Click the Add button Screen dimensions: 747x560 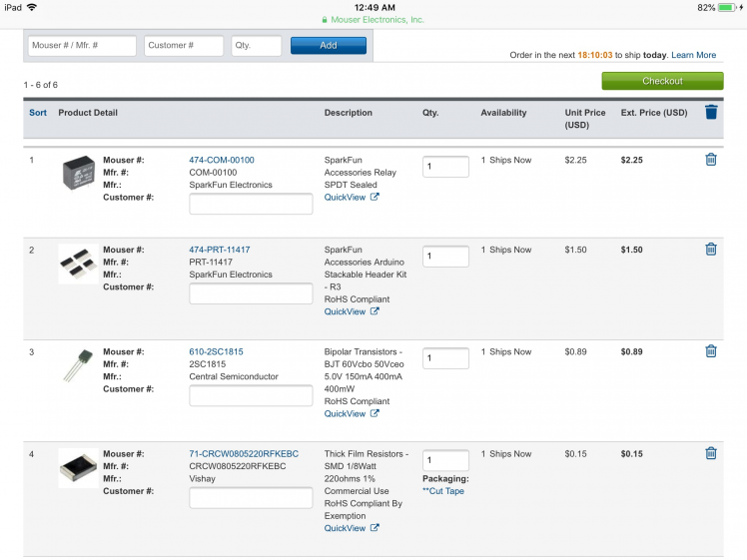point(329,46)
